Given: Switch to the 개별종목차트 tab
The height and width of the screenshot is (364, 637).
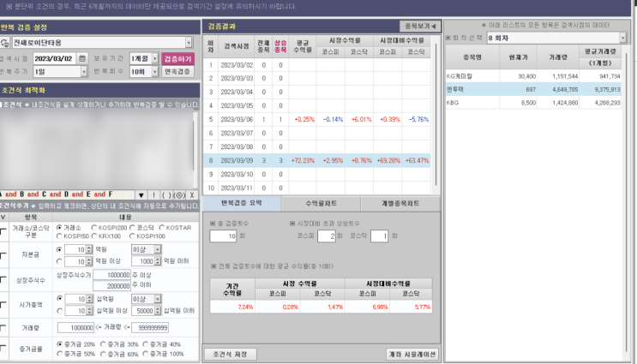Looking at the screenshot, I should (x=400, y=204).
